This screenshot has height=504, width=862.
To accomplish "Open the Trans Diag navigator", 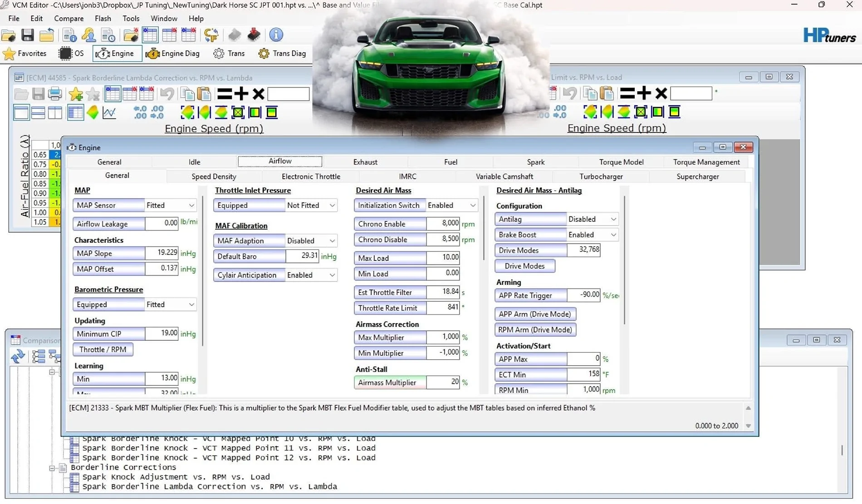I will coord(282,54).
